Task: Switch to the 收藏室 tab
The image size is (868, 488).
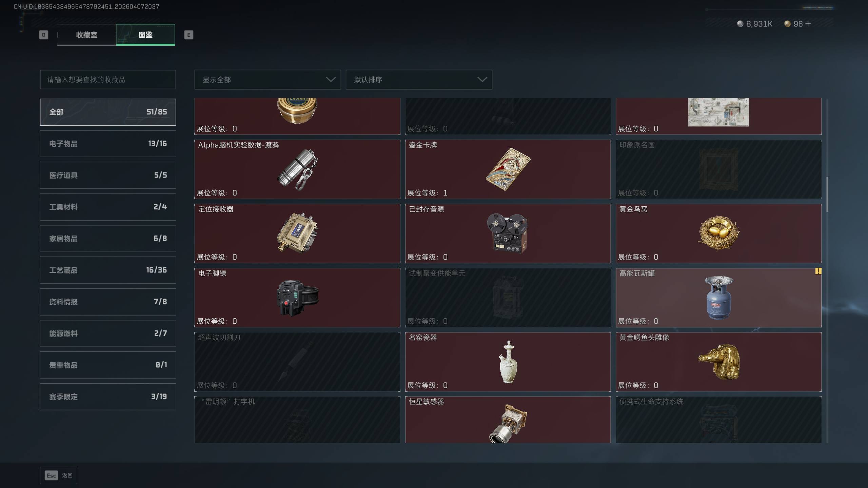Action: [87, 35]
